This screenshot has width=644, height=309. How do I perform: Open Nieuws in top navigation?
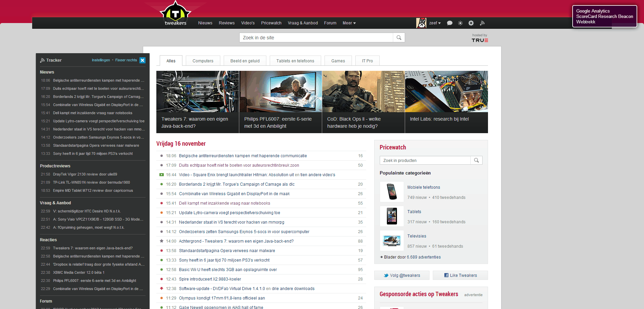tap(205, 23)
